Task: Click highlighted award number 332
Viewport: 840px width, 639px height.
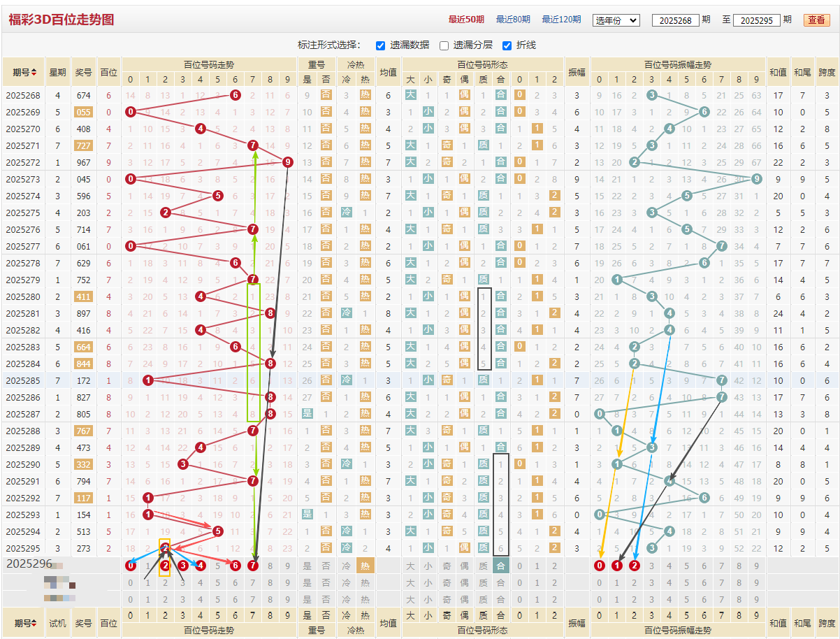Action: click(83, 464)
